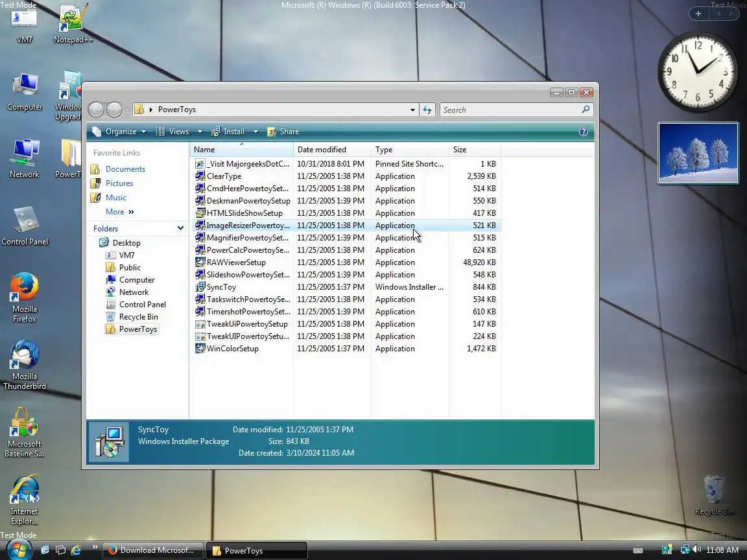Click the analog clock gadget
This screenshot has height=560, width=747.
pos(697,71)
